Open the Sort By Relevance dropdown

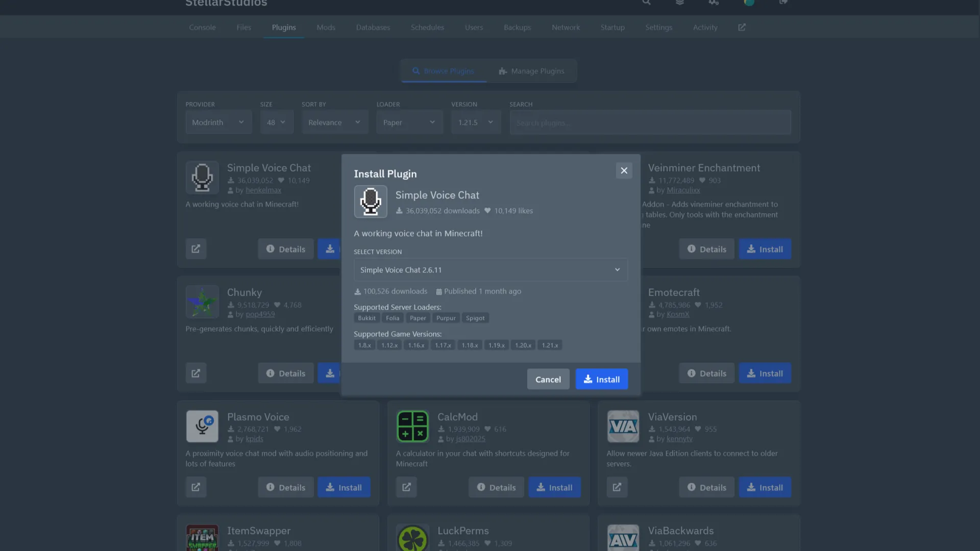(x=334, y=122)
